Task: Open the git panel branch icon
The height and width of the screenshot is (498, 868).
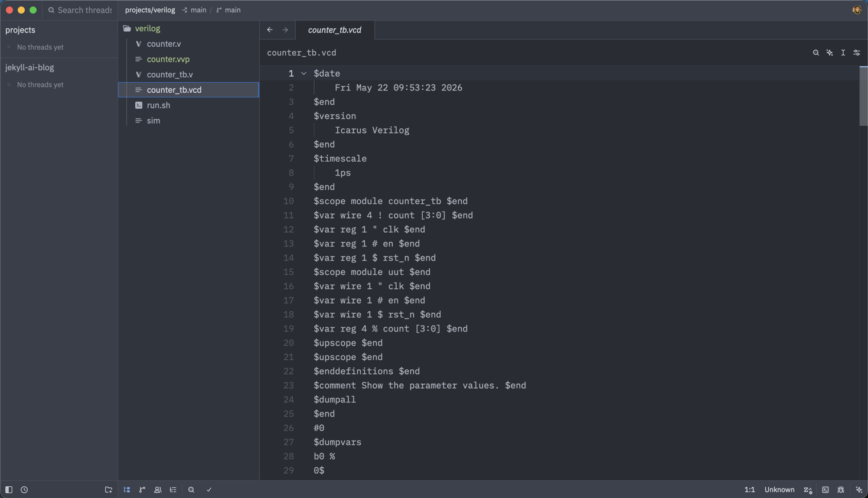Action: click(x=142, y=490)
